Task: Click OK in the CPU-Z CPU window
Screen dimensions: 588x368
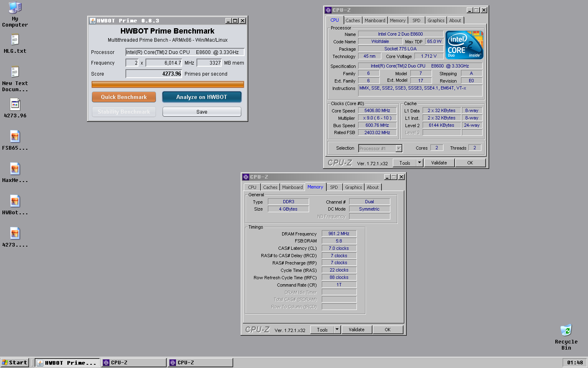Action: (x=470, y=163)
